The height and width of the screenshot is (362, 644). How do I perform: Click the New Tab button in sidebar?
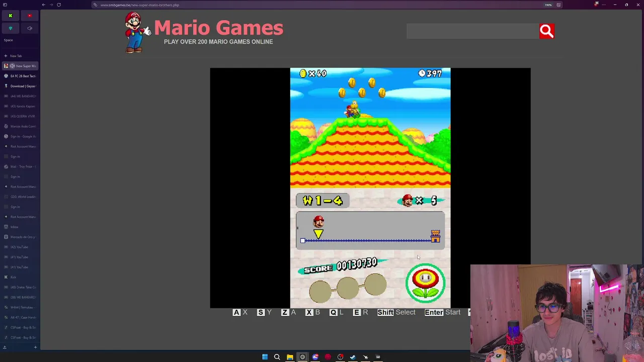click(x=19, y=56)
